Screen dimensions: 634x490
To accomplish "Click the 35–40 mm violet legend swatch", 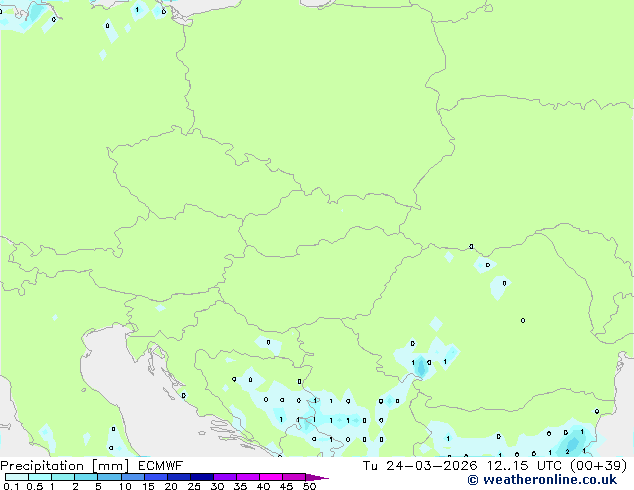I will coord(247,477).
